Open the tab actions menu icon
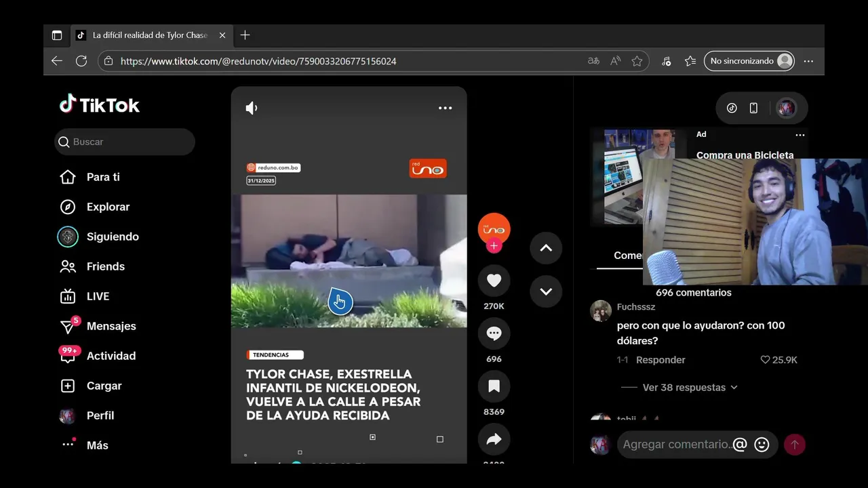 click(x=57, y=35)
